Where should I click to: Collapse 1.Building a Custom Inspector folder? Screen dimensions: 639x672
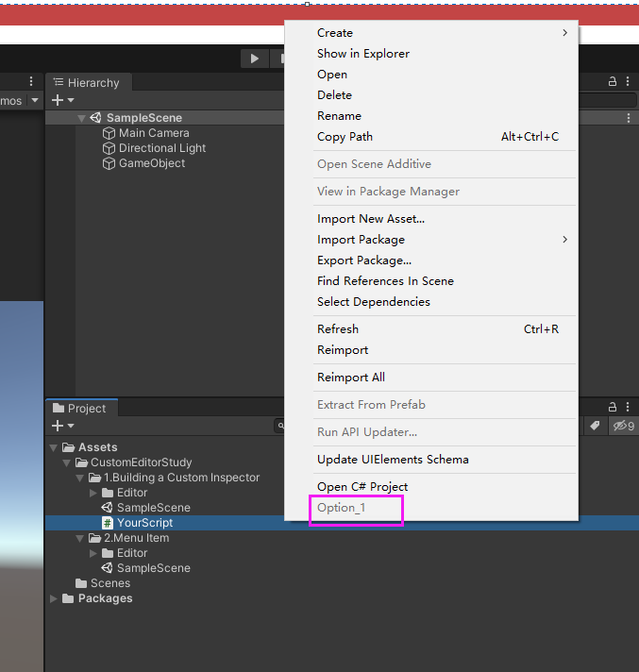tap(79, 478)
